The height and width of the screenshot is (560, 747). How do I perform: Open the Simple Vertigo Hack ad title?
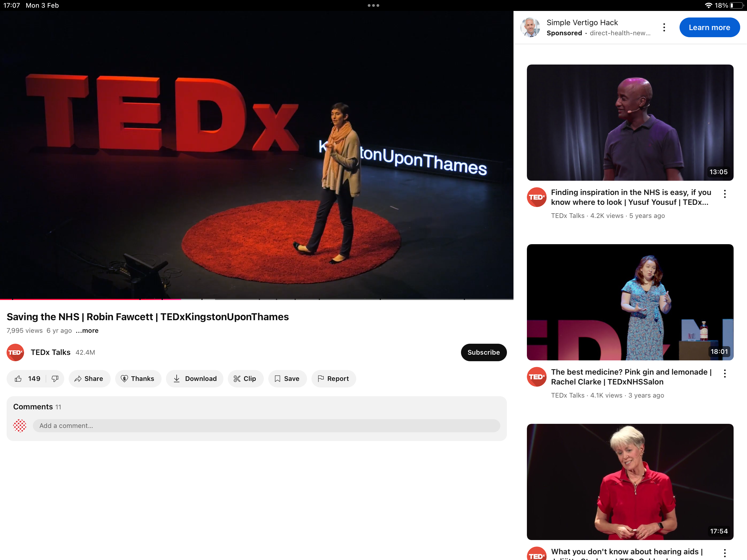tap(582, 23)
